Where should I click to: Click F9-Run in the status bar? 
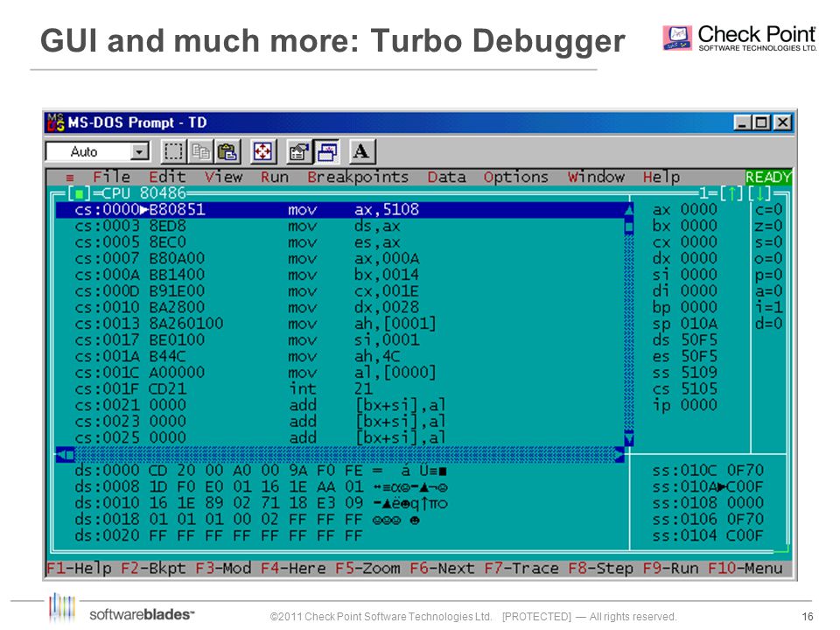tap(671, 568)
